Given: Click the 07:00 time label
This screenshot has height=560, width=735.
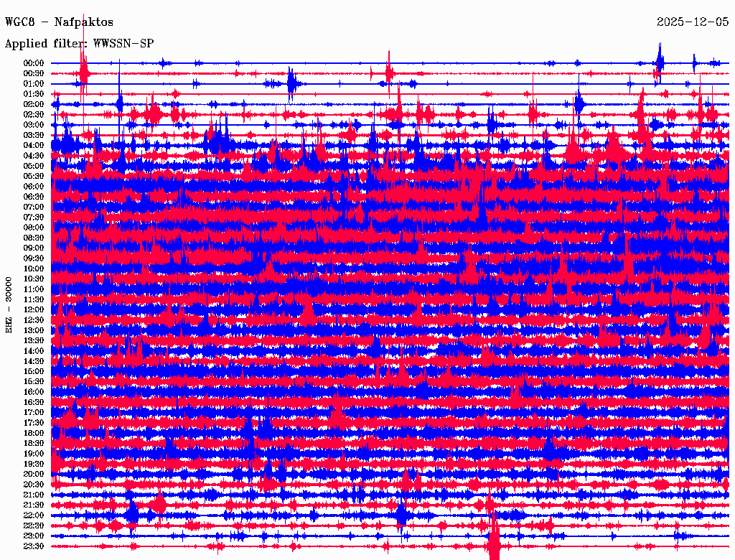Looking at the screenshot, I should [x=34, y=207].
